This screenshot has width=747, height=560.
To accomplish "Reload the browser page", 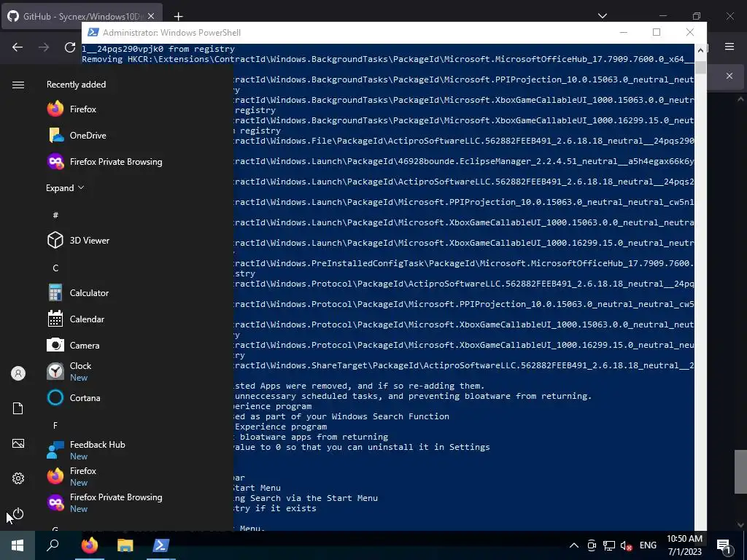I will (x=70, y=47).
